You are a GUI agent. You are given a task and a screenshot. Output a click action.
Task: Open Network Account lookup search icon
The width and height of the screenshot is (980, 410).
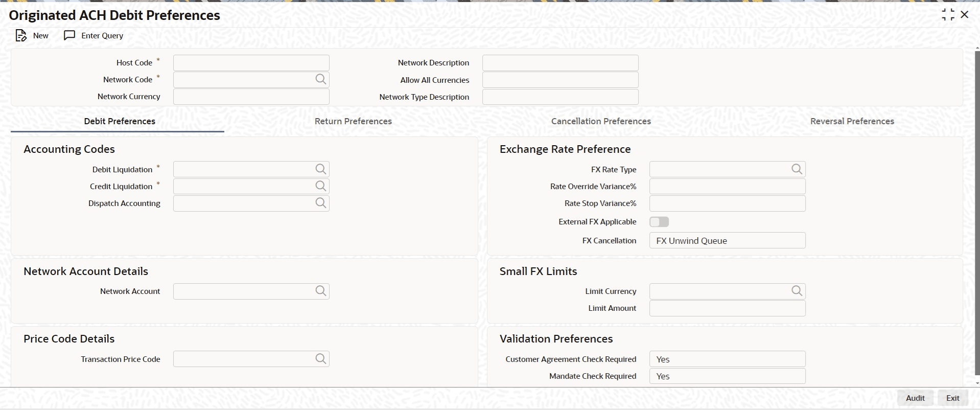click(320, 291)
